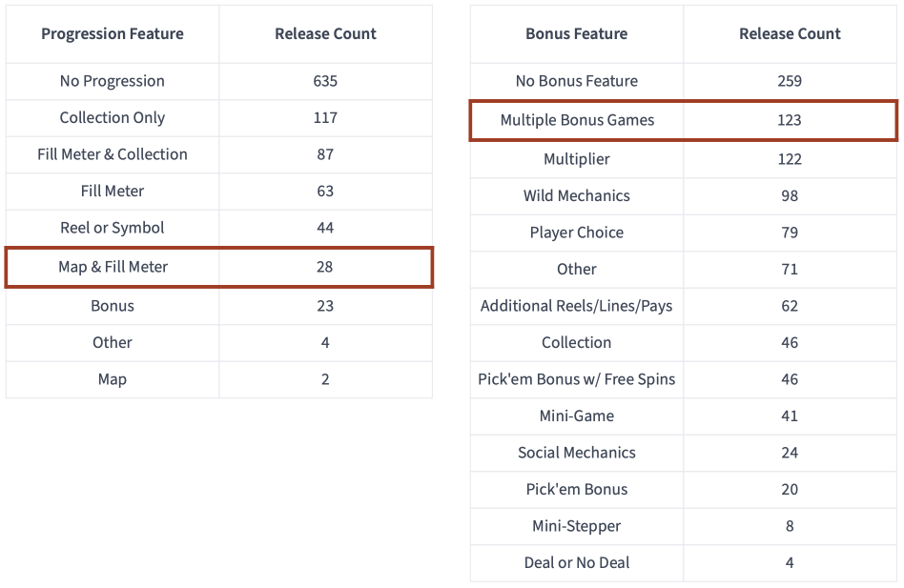Screen dimensions: 904x588
Task: Click the Reel or Symbol cell
Action: (113, 228)
